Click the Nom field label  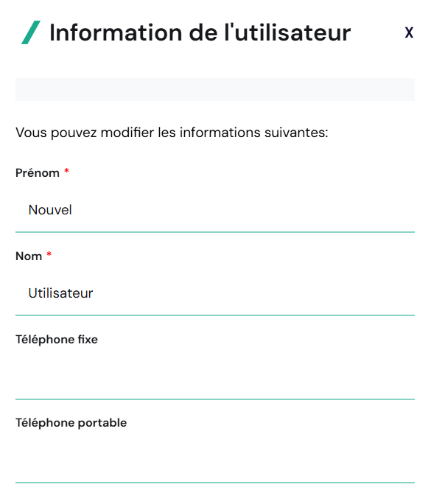[29, 256]
